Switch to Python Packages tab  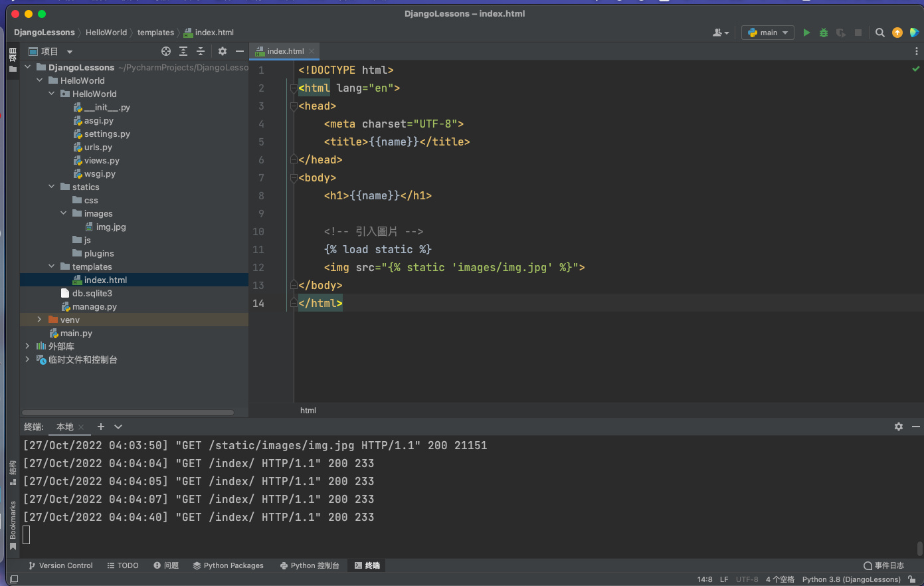tap(228, 565)
